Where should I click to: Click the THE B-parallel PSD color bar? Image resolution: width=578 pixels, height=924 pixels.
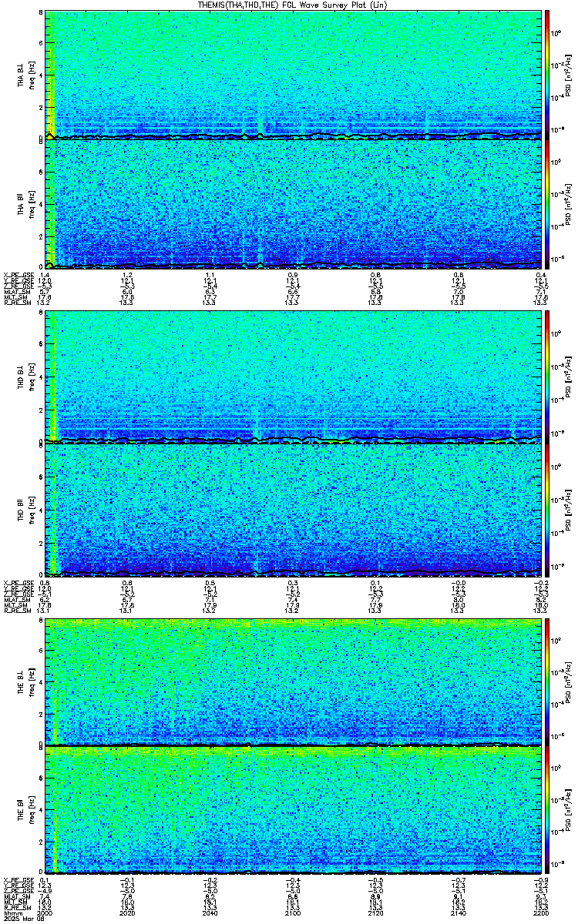tap(547, 810)
